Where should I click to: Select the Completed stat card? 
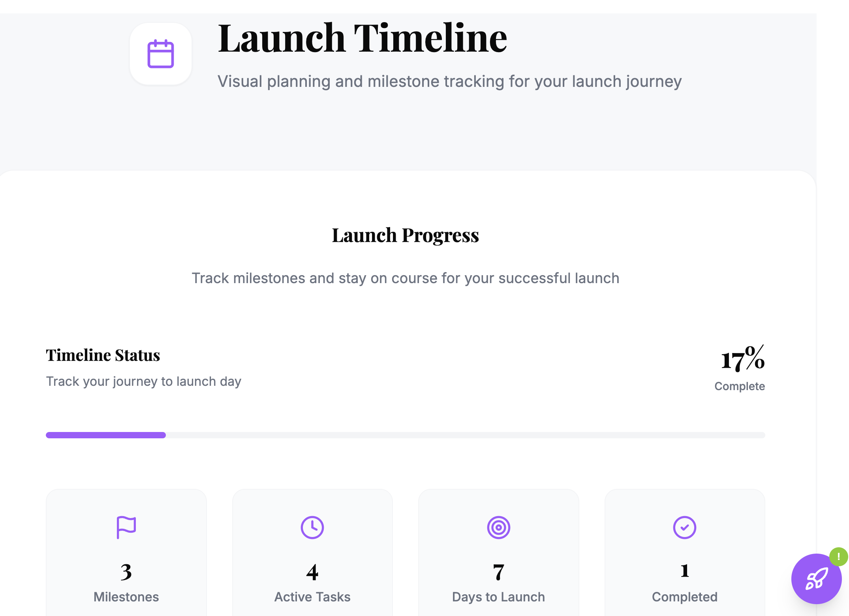684,553
